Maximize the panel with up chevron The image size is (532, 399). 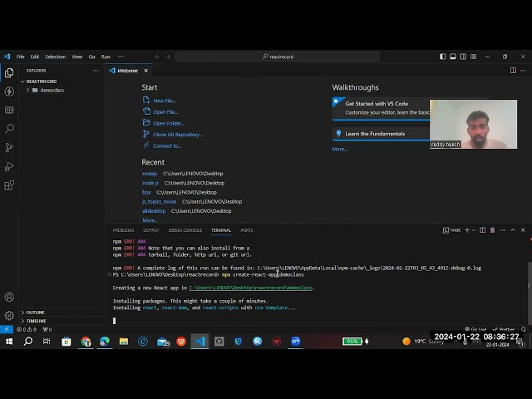point(513,230)
